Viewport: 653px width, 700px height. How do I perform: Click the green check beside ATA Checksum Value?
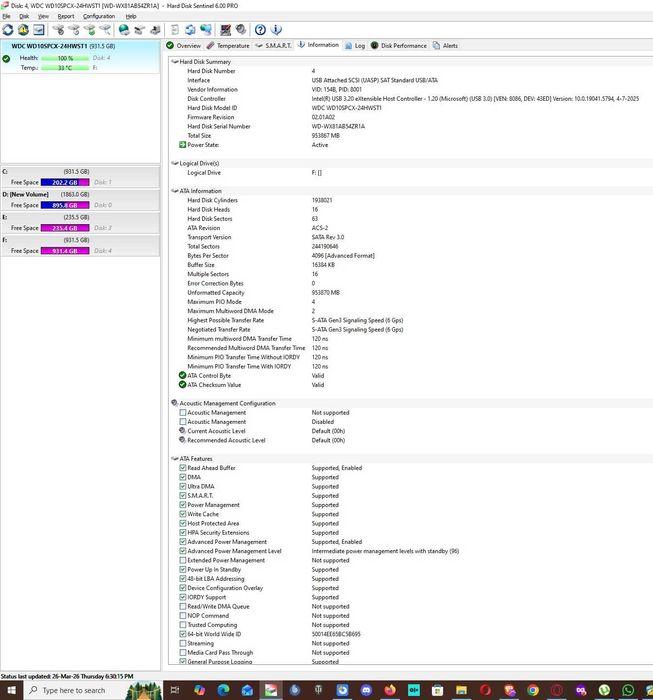(x=182, y=384)
